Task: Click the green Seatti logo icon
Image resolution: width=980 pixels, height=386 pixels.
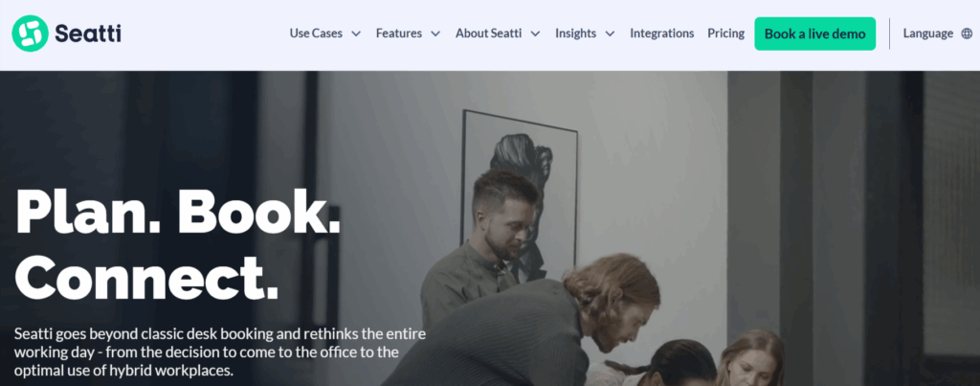Action: coord(30,34)
